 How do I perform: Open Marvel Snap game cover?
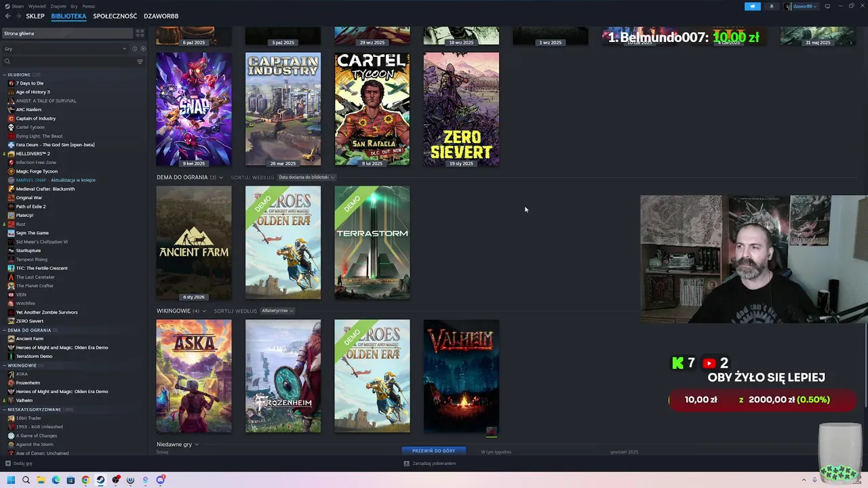coord(194,109)
